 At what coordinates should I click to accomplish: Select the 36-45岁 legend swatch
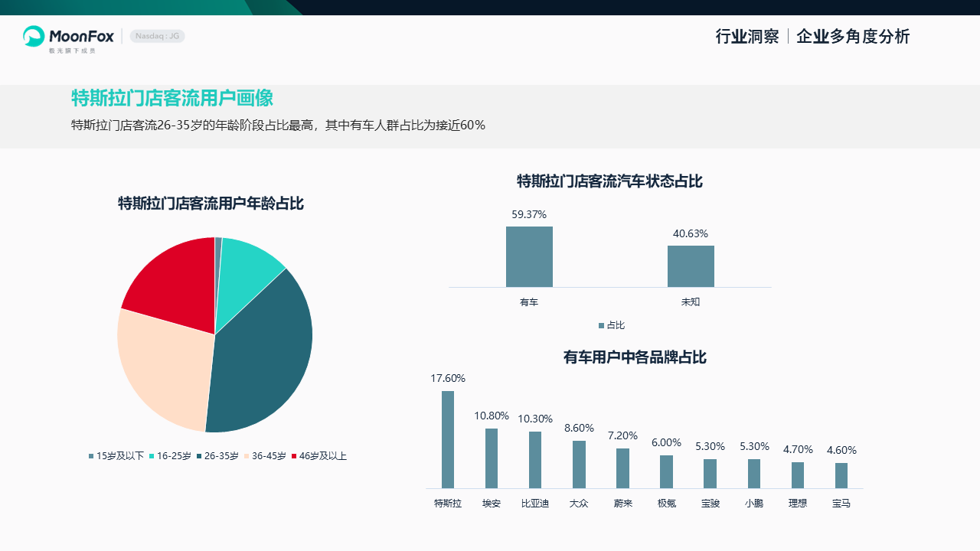pos(247,456)
